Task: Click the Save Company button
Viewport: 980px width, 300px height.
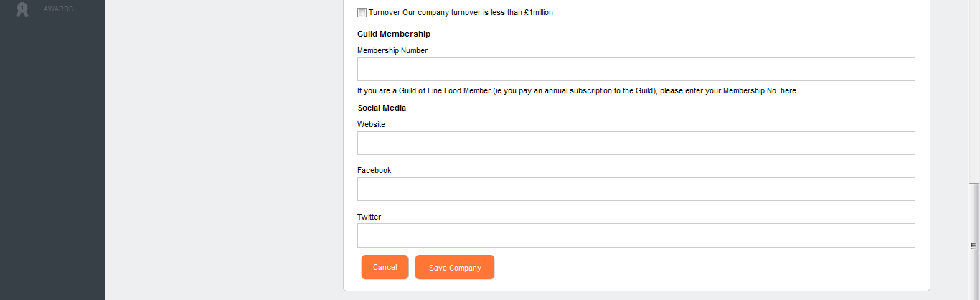Action: point(455,267)
